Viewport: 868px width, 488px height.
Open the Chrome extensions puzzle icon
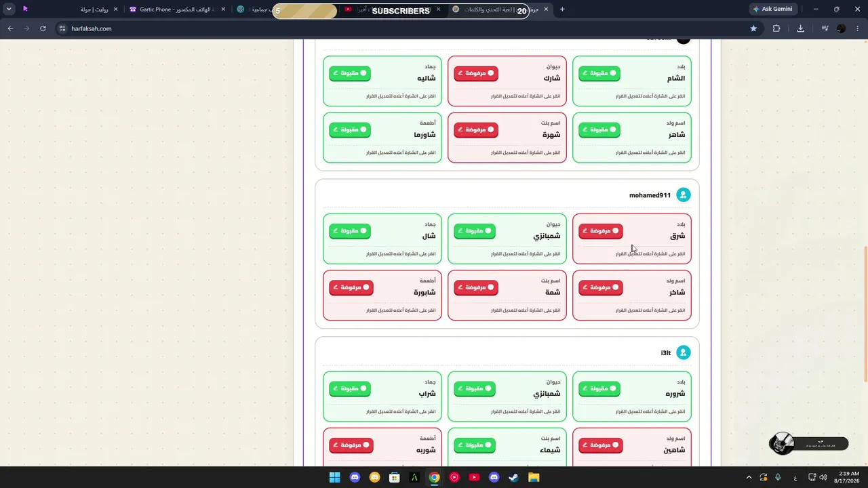(x=776, y=28)
